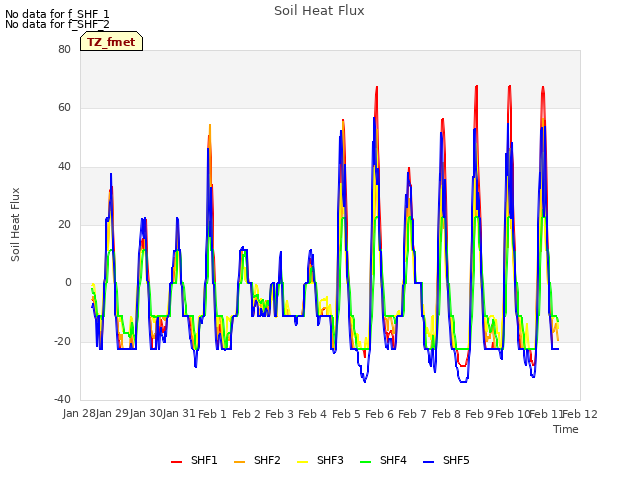Click the orange SHF2 legend color marker
Image resolution: width=640 pixels, height=480 pixels.
pyautogui.click(x=240, y=462)
